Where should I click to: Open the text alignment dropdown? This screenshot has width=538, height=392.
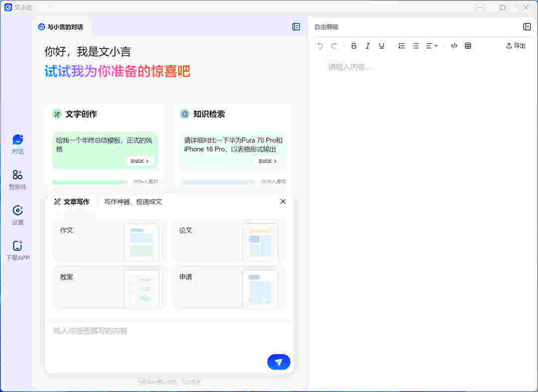tap(431, 46)
